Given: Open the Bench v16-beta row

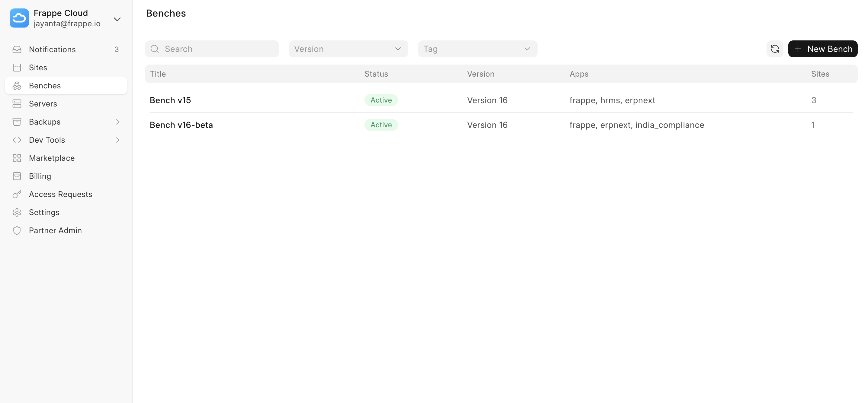Looking at the screenshot, I should (181, 125).
